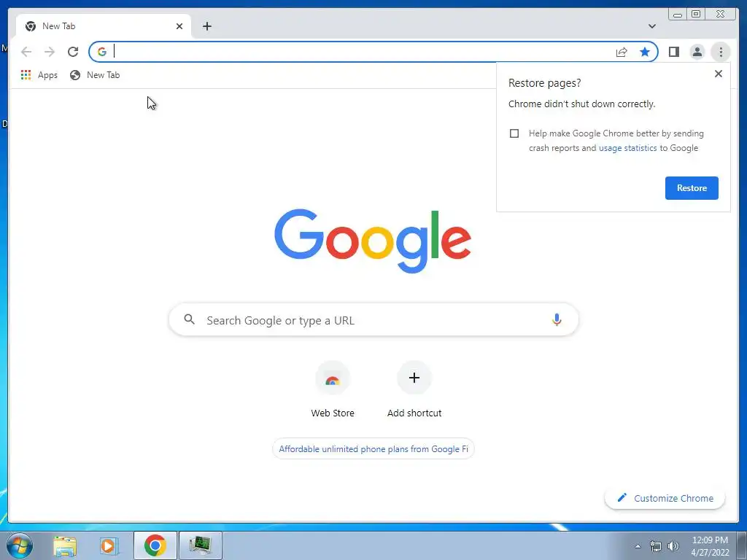Go forward using the forward arrow
This screenshot has height=560, width=747.
[x=50, y=52]
